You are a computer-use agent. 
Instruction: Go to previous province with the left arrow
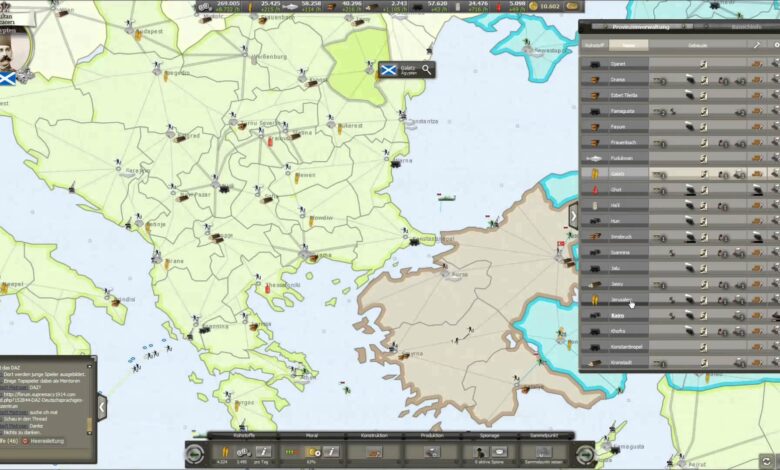point(195,454)
